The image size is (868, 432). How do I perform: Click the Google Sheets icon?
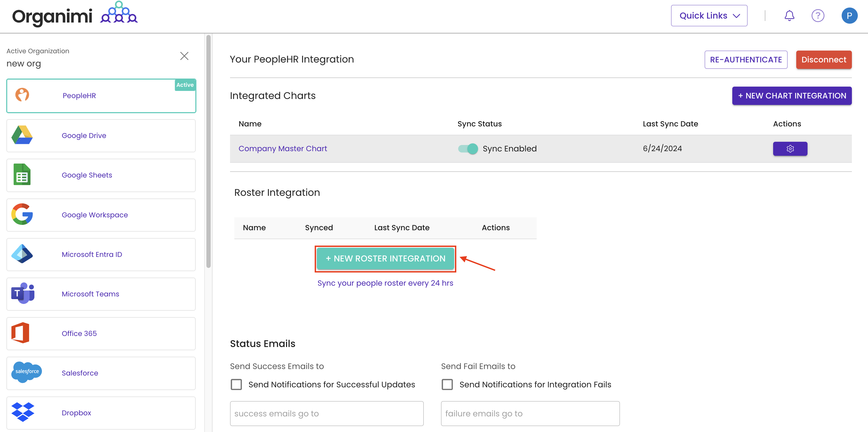pos(22,174)
